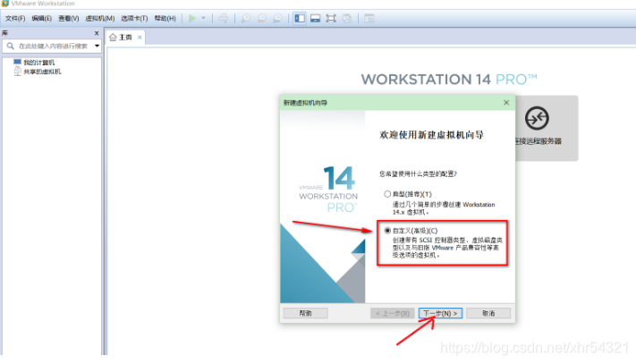This screenshot has height=364, width=636.
Task: Click the 帮助 button in wizard
Action: pyautogui.click(x=305, y=313)
